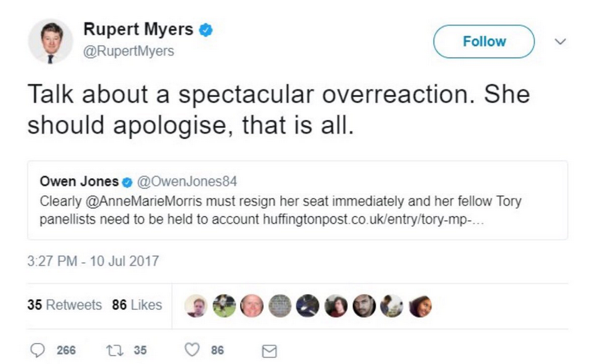Viewport: 602px width, 364px height.
Task: Click the last liker avatar thumbnail
Action: pyautogui.click(x=419, y=306)
